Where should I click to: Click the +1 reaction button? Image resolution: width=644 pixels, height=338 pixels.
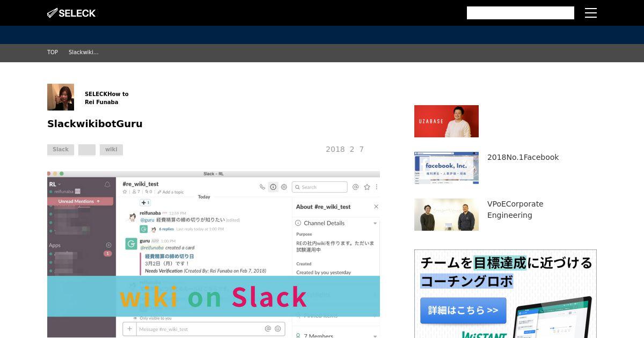(x=145, y=202)
